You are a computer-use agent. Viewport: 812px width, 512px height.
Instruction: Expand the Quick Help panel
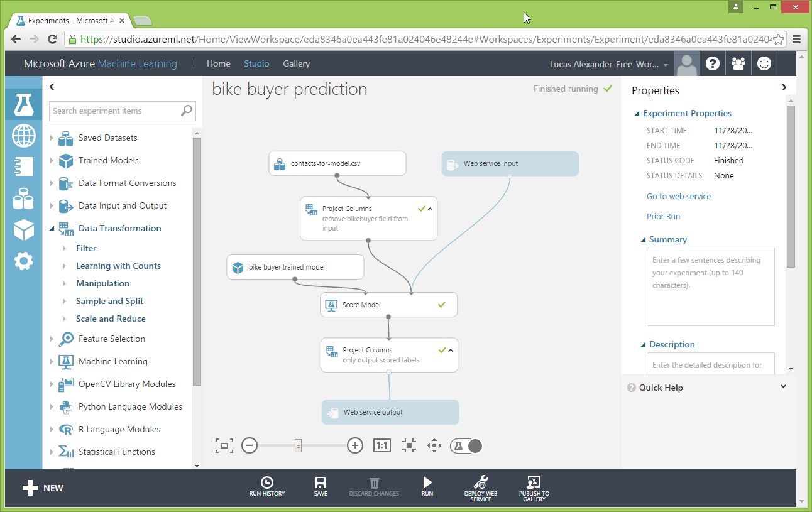[783, 387]
